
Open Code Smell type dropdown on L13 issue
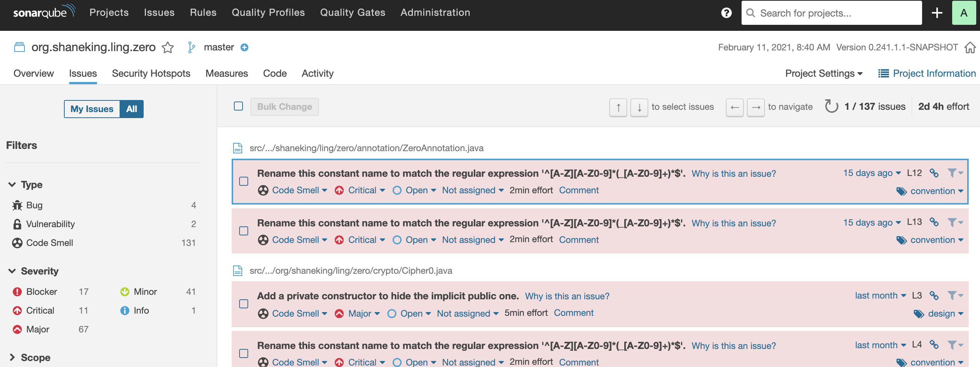click(x=293, y=240)
